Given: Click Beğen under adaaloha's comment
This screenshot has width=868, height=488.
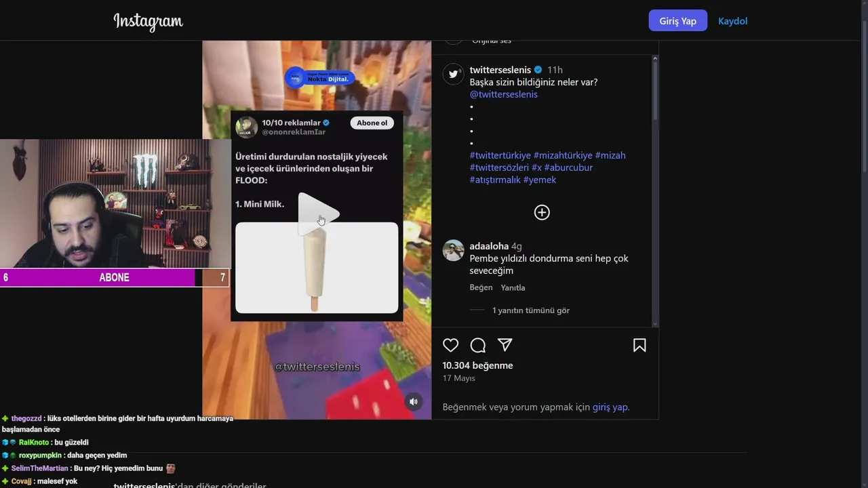Looking at the screenshot, I should click(481, 287).
